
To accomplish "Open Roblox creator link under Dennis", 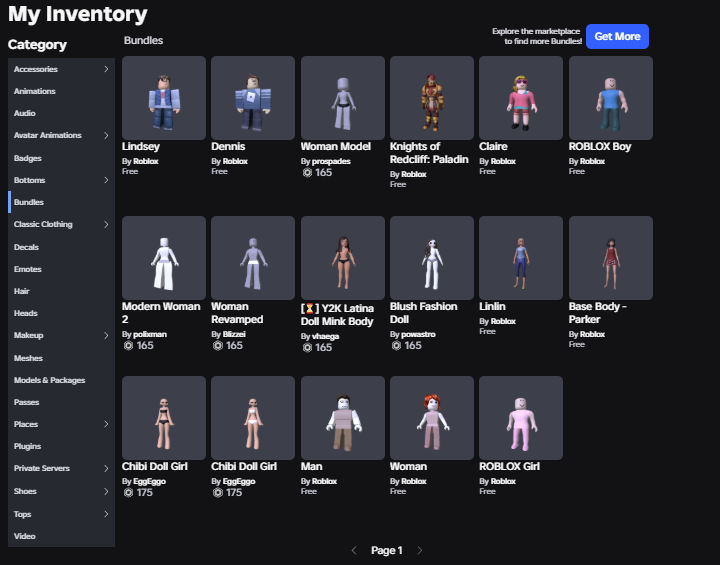I will click(235, 161).
